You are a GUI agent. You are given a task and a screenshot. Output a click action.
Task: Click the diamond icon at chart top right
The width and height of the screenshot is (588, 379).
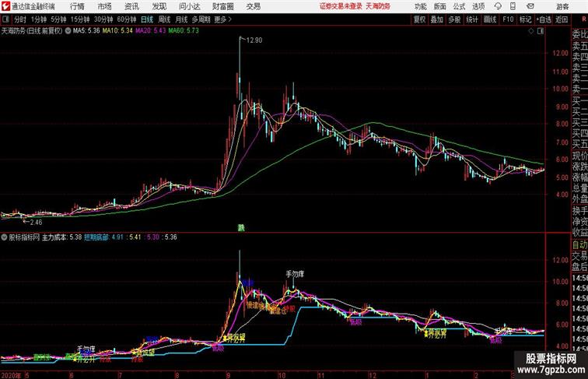531,31
